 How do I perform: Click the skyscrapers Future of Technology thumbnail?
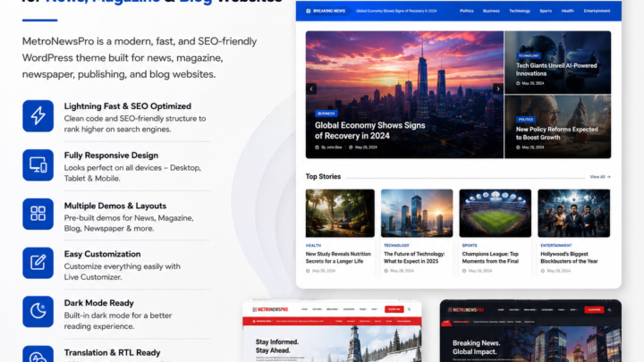pos(417,213)
